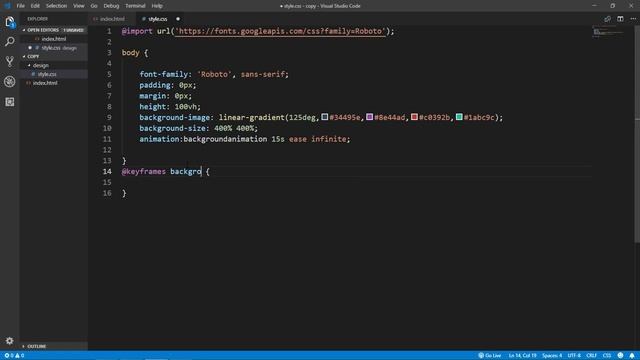The image size is (640, 360).
Task: Open the Help menu
Action: [x=157, y=6]
